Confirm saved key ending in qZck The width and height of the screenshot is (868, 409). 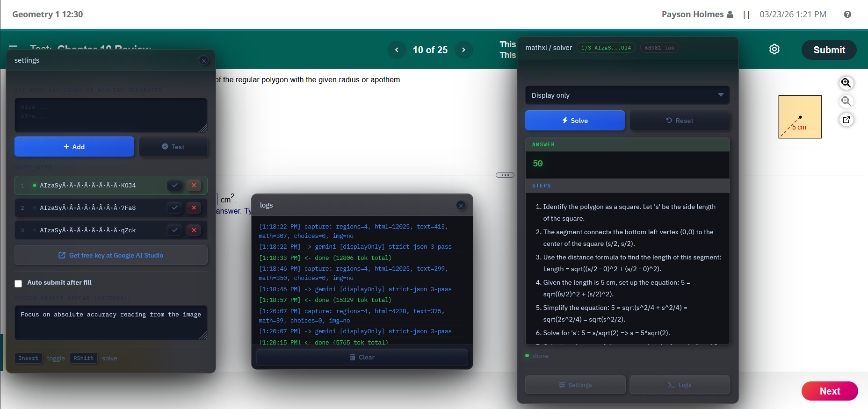[174, 230]
